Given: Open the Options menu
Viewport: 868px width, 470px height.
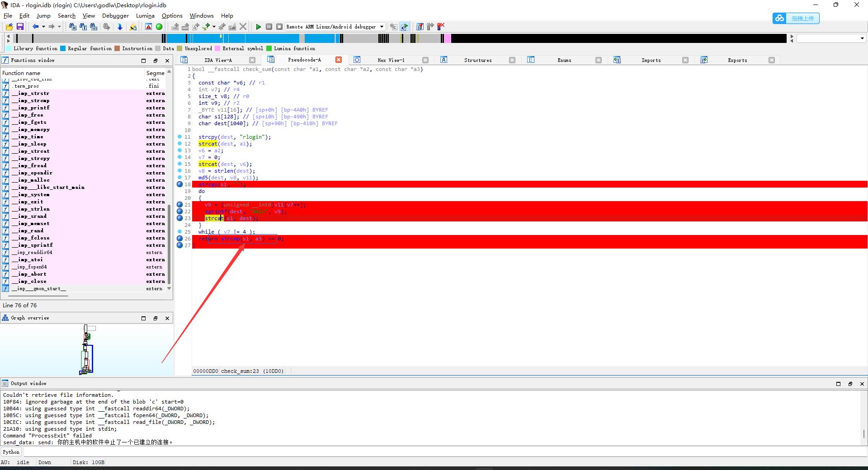Looking at the screenshot, I should point(172,16).
